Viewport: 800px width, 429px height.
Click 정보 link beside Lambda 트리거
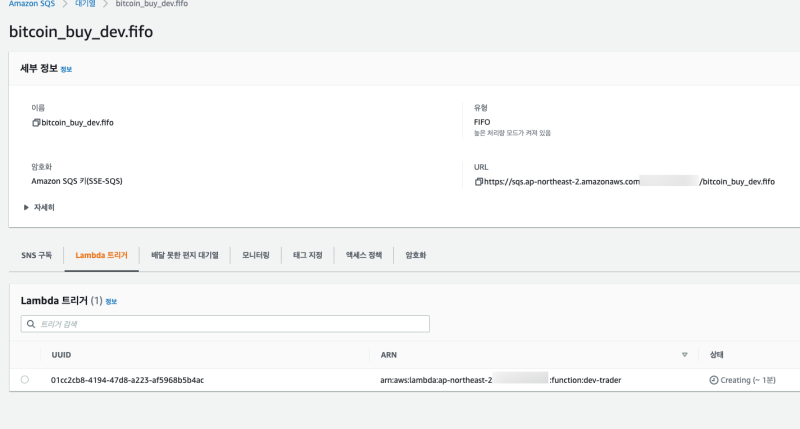[111, 301]
